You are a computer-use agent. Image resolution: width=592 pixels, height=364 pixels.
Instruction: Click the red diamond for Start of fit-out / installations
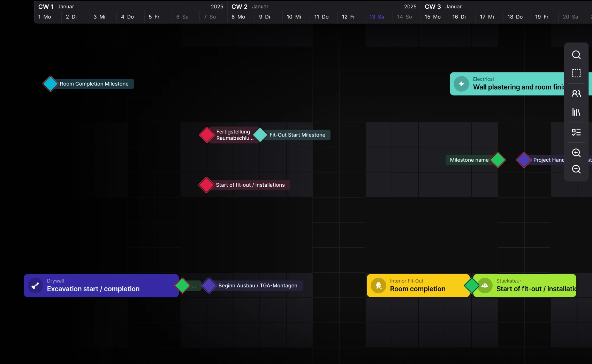coord(206,185)
